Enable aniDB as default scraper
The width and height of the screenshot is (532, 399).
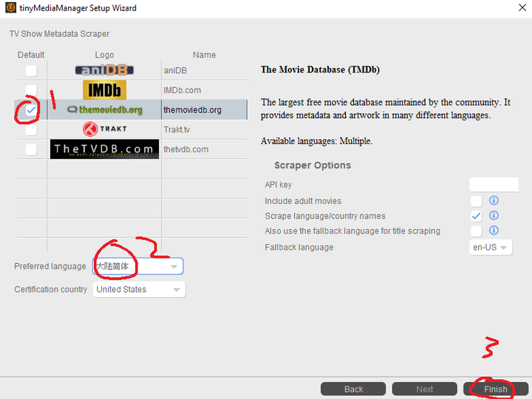tap(31, 71)
